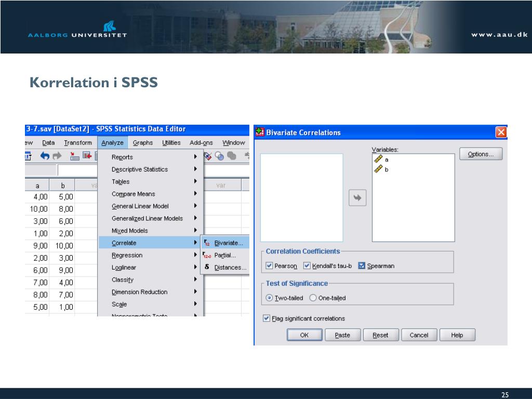Click the ruler icon beside variable a
Viewport: 532px width, 399px height.
378,159
